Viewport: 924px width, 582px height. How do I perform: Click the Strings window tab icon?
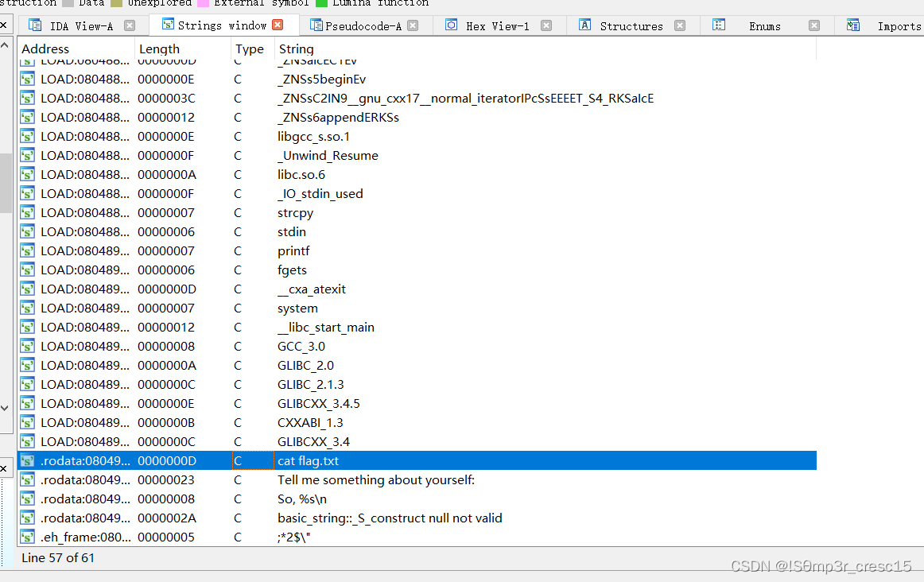click(165, 25)
